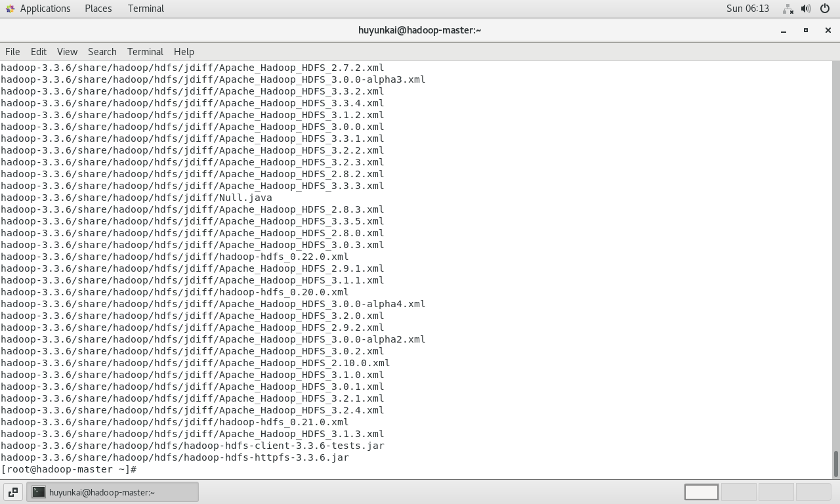Click the Sun 06:13 clock
840x504 pixels.
point(747,9)
